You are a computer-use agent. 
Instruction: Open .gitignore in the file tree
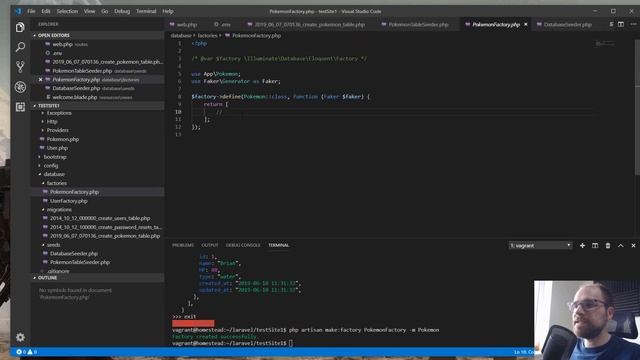[58, 271]
